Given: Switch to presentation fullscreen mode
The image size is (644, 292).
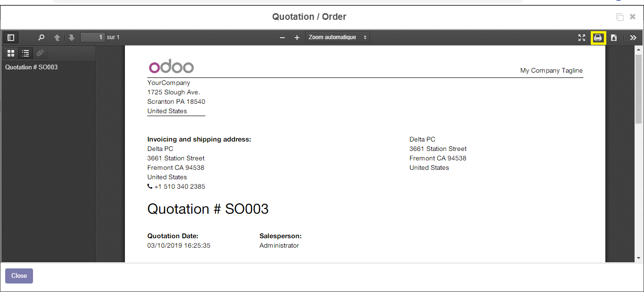Looking at the screenshot, I should pyautogui.click(x=582, y=38).
